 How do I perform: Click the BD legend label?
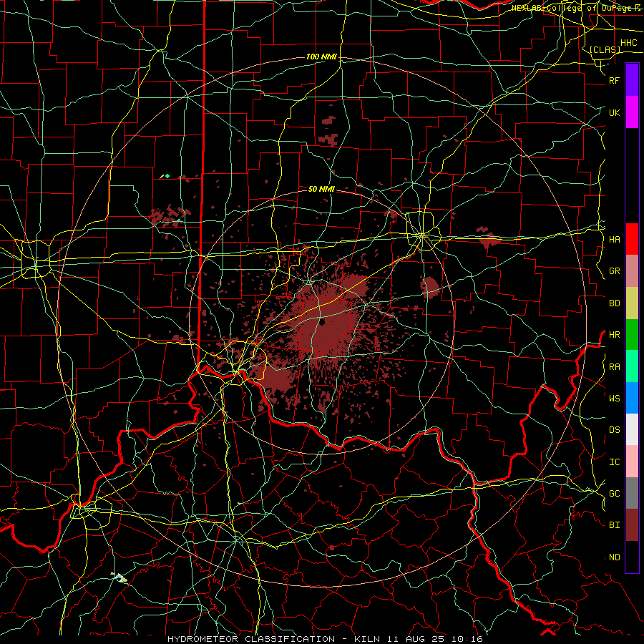point(614,303)
